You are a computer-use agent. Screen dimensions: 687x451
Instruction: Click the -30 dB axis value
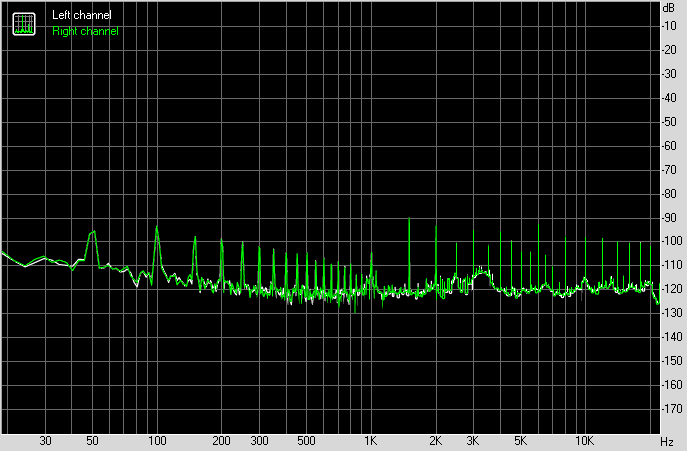669,74
